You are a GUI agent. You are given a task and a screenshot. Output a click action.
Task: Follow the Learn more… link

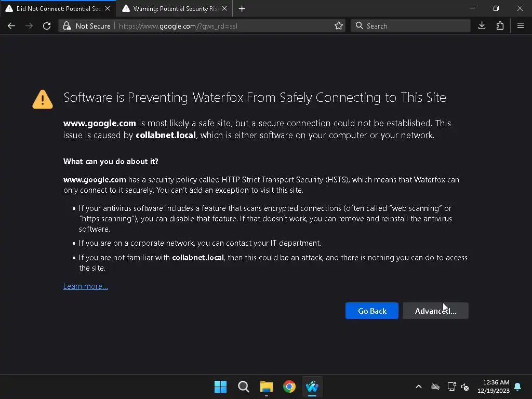86,286
